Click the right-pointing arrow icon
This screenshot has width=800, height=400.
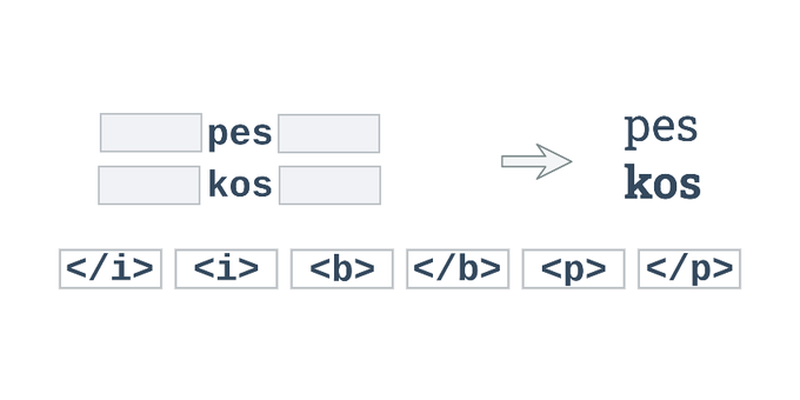[536, 161]
